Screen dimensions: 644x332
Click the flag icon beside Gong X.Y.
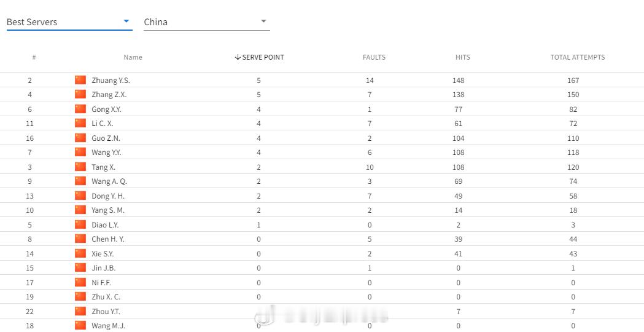(80, 109)
